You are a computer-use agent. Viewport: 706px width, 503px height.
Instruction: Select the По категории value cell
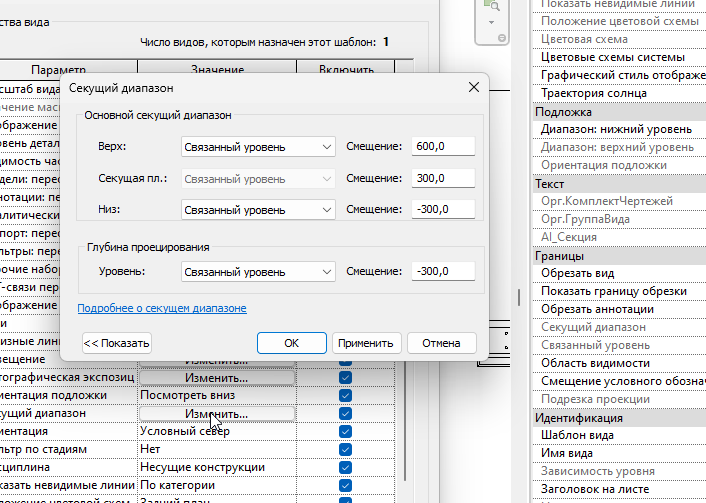pos(217,485)
